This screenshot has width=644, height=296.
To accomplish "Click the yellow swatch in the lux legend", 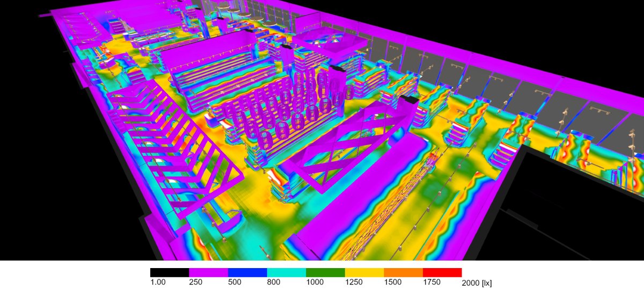I will point(364,272).
